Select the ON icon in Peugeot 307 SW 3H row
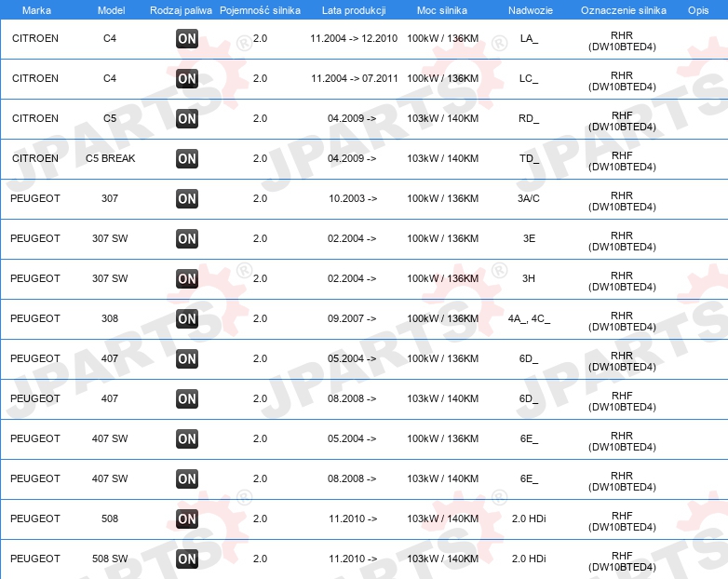The image size is (728, 579). [x=187, y=278]
